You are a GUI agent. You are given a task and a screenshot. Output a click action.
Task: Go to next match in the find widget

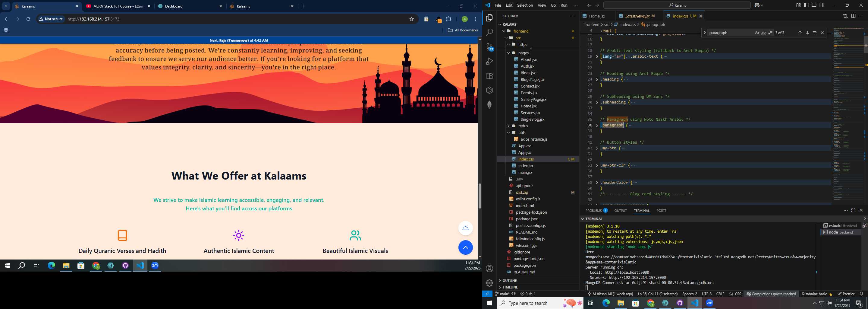pyautogui.click(x=807, y=33)
